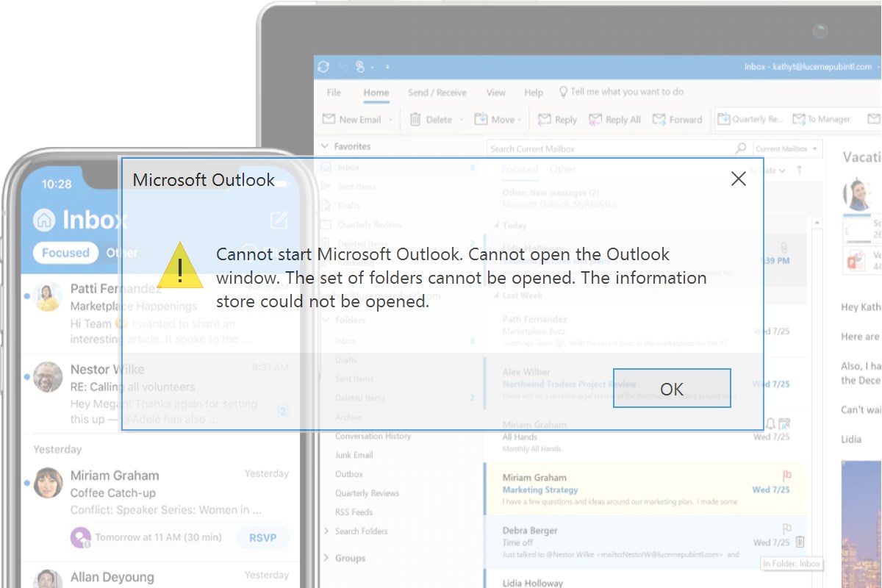Open the Outbox folder
This screenshot has height=588, width=882.
[349, 474]
